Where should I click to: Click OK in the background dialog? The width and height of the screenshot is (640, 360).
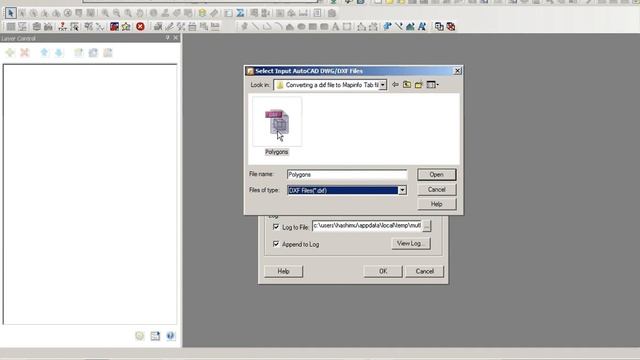point(383,271)
